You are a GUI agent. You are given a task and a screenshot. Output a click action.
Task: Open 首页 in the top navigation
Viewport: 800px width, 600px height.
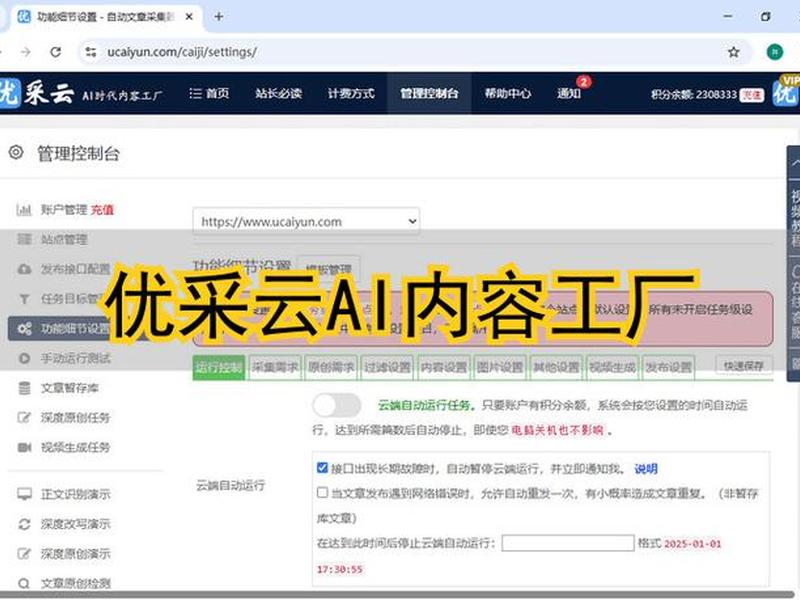tap(209, 93)
